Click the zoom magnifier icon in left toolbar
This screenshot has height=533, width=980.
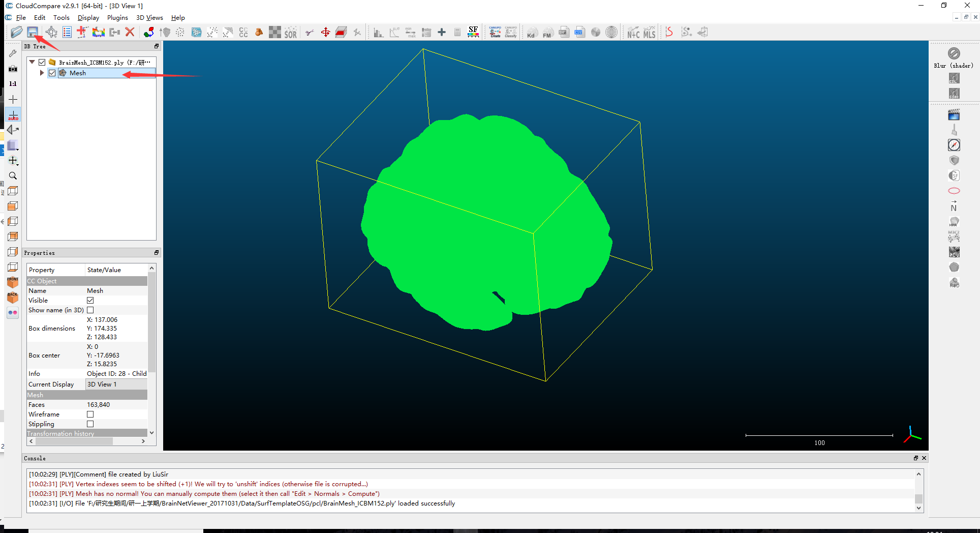[x=13, y=175]
